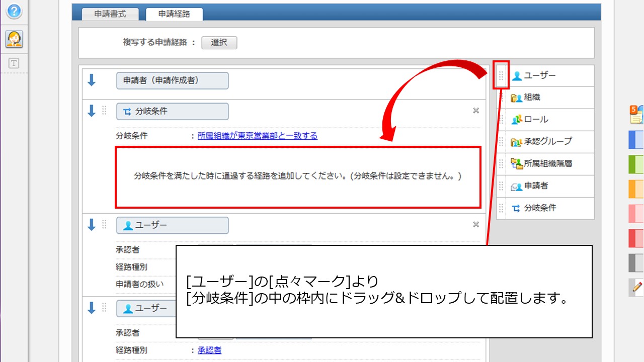Click the 分岐条件 field label beside the organization link
Screen dimensions: 644x362
(132, 136)
